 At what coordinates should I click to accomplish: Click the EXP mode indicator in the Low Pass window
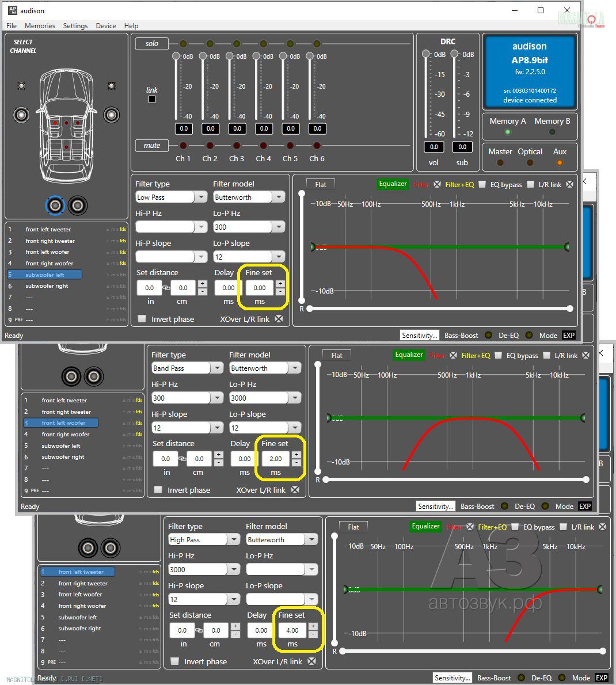coord(569,335)
